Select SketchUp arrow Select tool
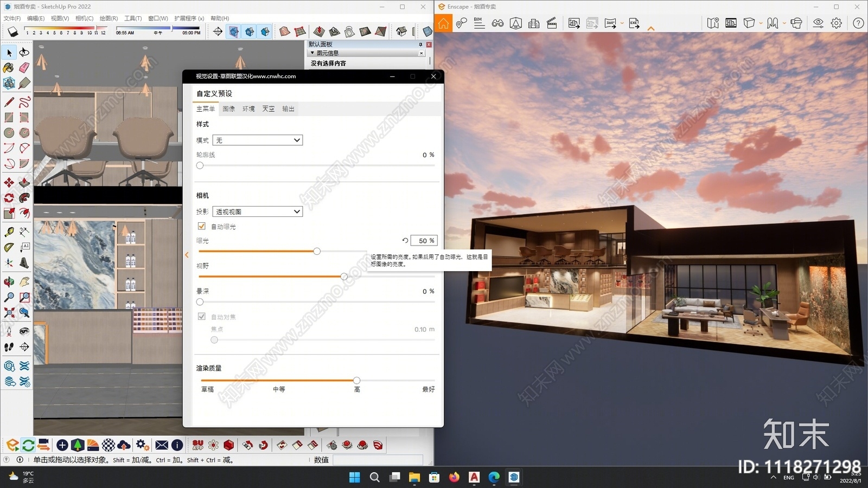The height and width of the screenshot is (488, 868). click(x=9, y=53)
